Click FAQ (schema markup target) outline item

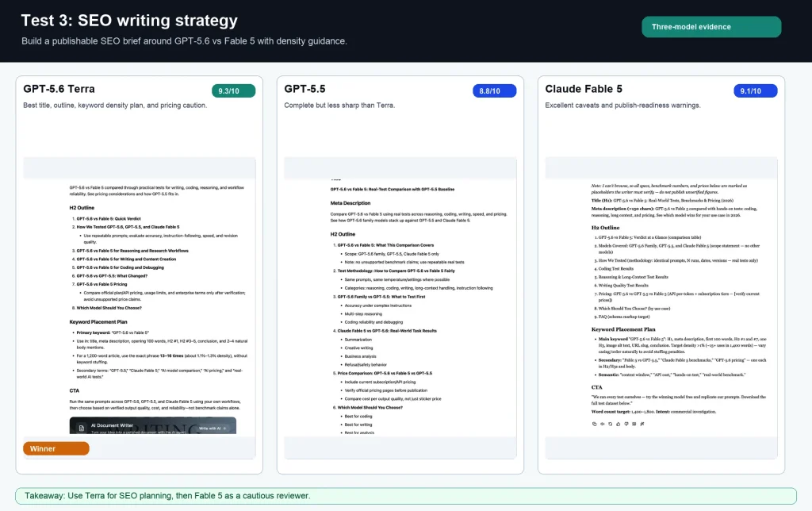click(x=623, y=317)
